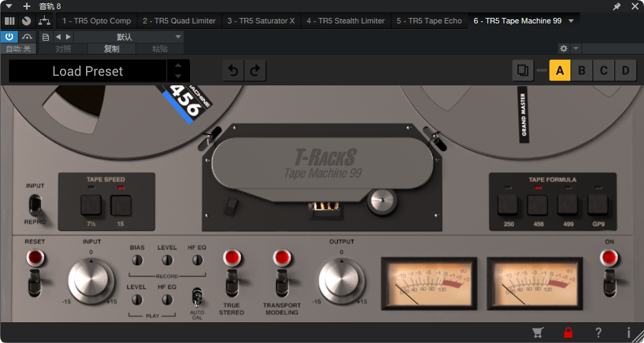The height and width of the screenshot is (343, 644).
Task: Select snapshot D
Action: tap(625, 70)
